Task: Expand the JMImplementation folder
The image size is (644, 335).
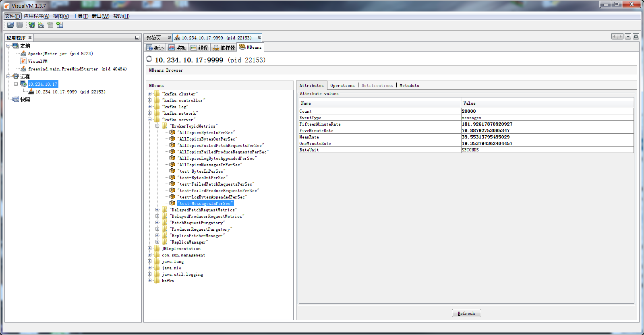Action: pos(149,248)
